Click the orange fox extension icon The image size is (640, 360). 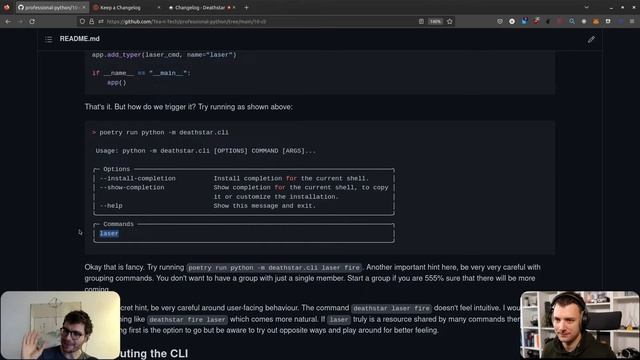(x=596, y=21)
